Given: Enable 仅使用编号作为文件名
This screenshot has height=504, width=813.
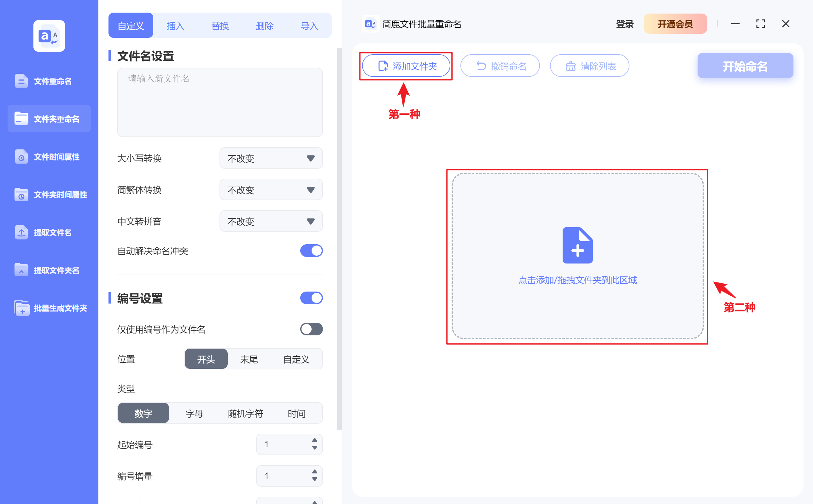Looking at the screenshot, I should pyautogui.click(x=311, y=329).
